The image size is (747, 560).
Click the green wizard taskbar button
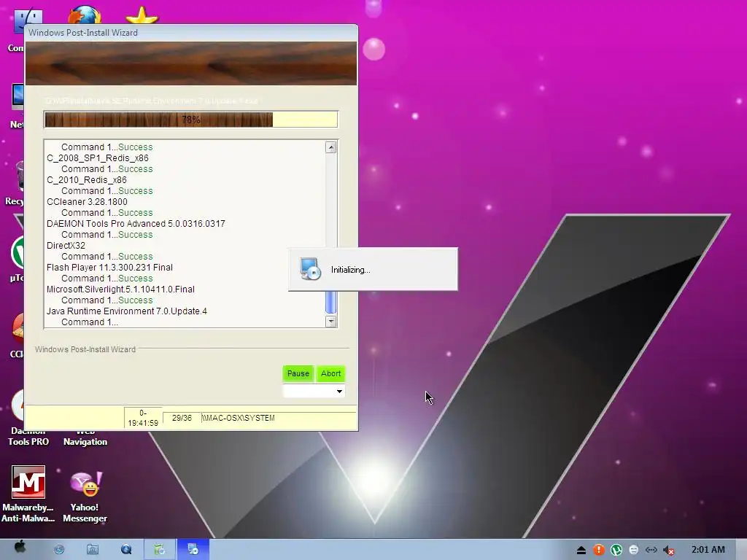(160, 550)
